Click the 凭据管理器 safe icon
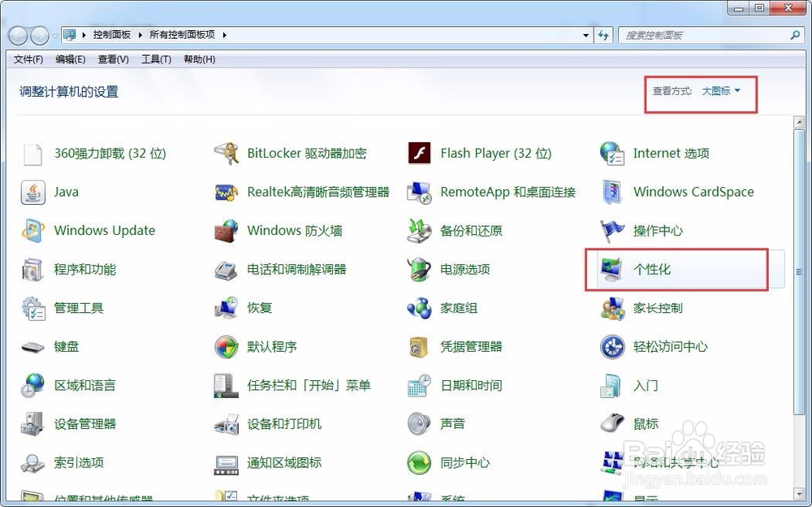This screenshot has width=812, height=507. [x=419, y=347]
